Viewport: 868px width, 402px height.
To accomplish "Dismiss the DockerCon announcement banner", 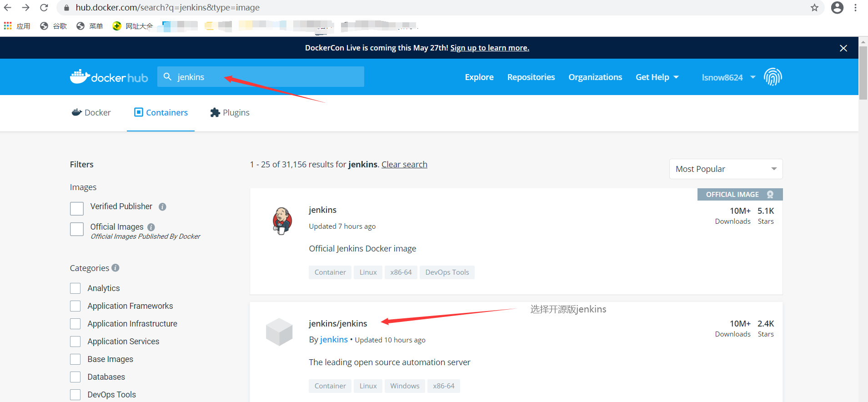I will tap(843, 48).
